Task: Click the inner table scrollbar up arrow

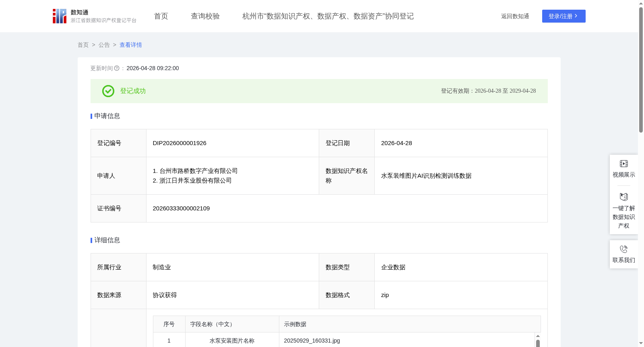Action: (x=538, y=336)
